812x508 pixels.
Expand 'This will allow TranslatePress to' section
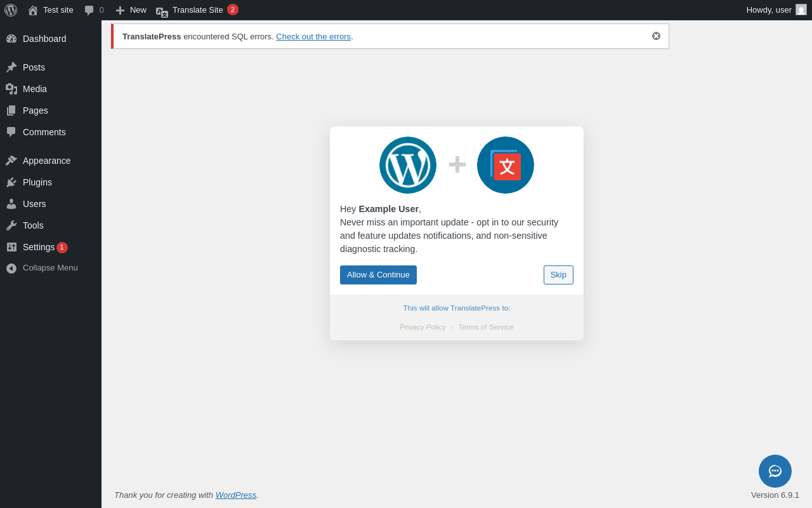click(457, 308)
